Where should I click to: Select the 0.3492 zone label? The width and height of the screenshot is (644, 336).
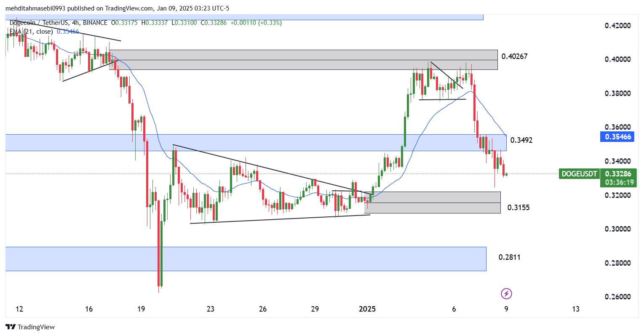pyautogui.click(x=521, y=140)
